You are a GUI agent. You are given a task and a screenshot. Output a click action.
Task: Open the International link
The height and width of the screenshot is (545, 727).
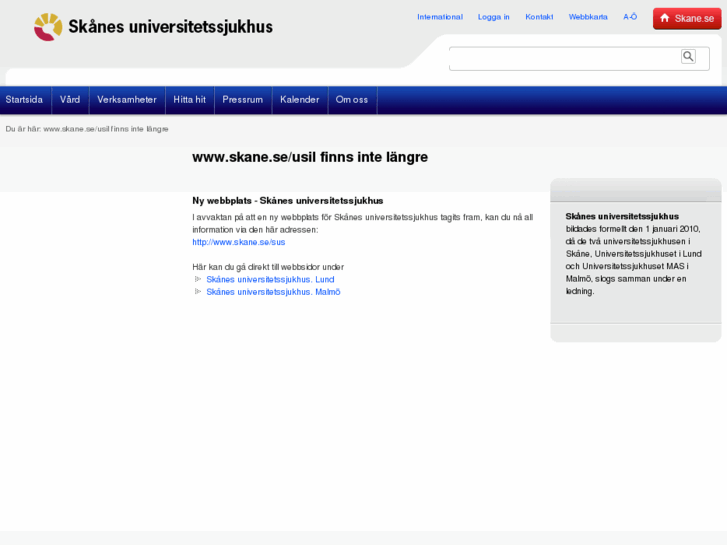440,17
